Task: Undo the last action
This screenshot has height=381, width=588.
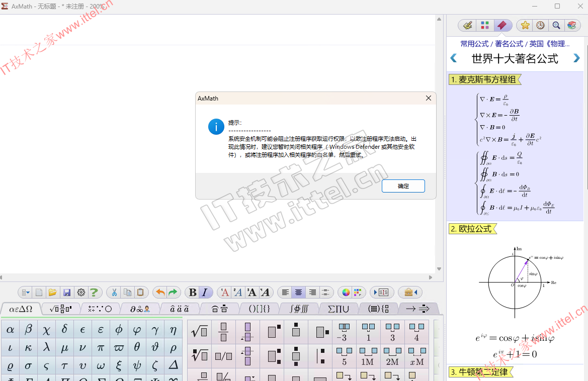Action: 160,292
